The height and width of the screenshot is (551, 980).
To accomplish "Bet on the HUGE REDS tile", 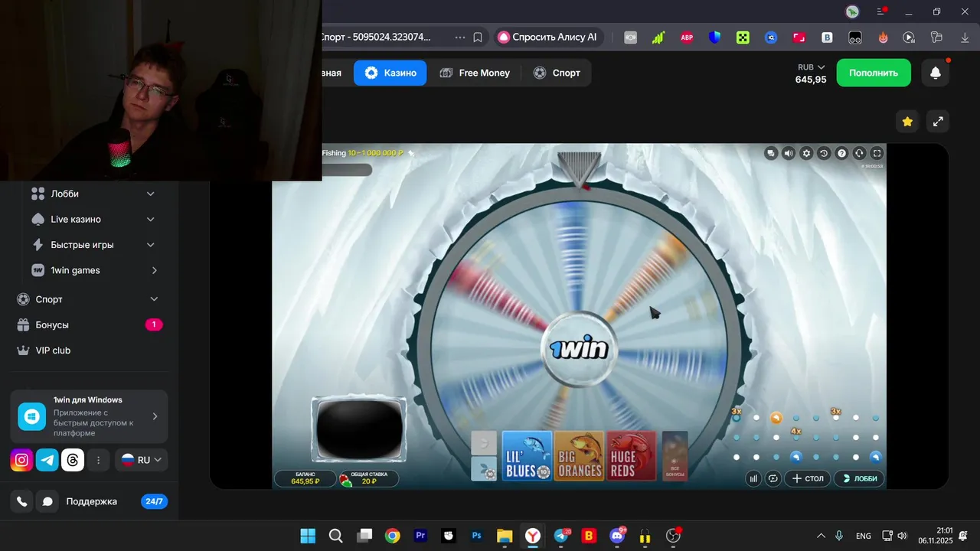I will [x=632, y=456].
